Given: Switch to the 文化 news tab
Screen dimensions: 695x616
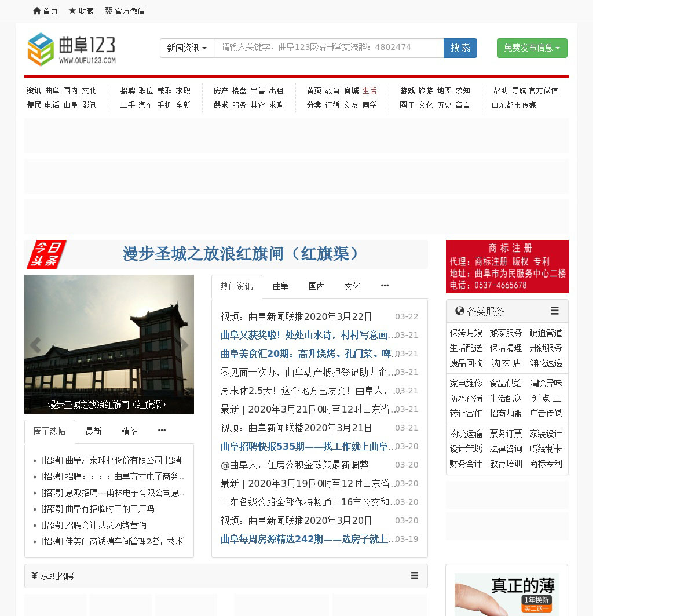Looking at the screenshot, I should click(x=352, y=286).
